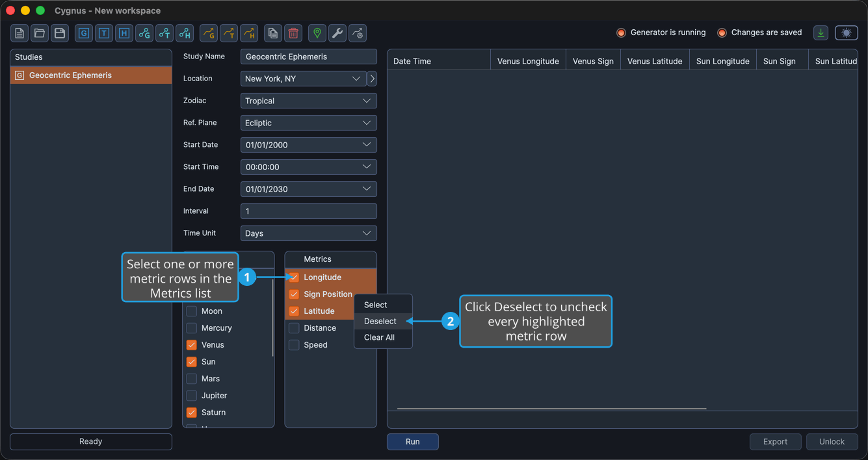Image resolution: width=868 pixels, height=460 pixels.
Task: Click the chart-with-gear toolbar icon
Action: click(x=358, y=33)
